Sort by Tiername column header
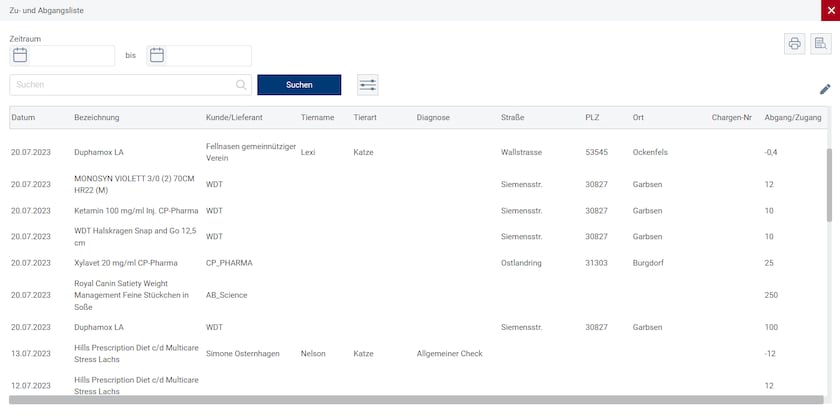Viewport: 840px width, 418px height. point(318,117)
